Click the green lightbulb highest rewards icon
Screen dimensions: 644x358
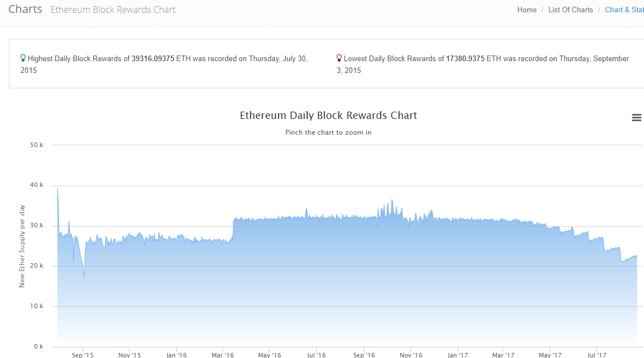(23, 58)
